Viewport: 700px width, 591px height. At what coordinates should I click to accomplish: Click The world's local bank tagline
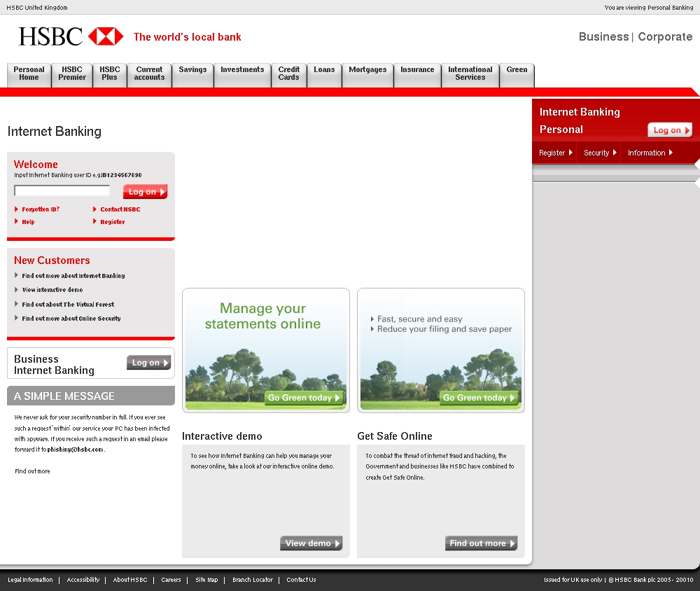(187, 37)
